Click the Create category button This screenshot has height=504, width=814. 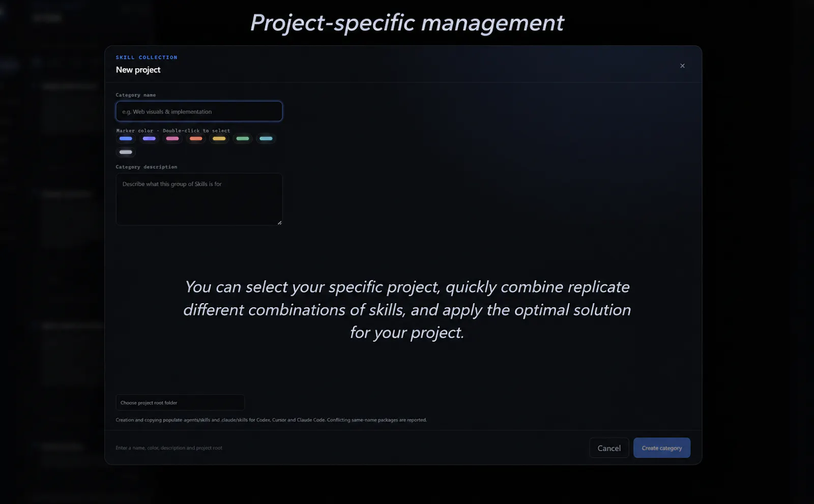[662, 448]
